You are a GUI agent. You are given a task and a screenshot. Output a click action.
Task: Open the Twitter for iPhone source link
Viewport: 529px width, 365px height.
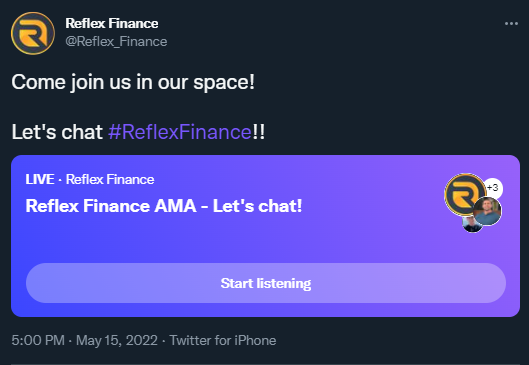pyautogui.click(x=223, y=340)
